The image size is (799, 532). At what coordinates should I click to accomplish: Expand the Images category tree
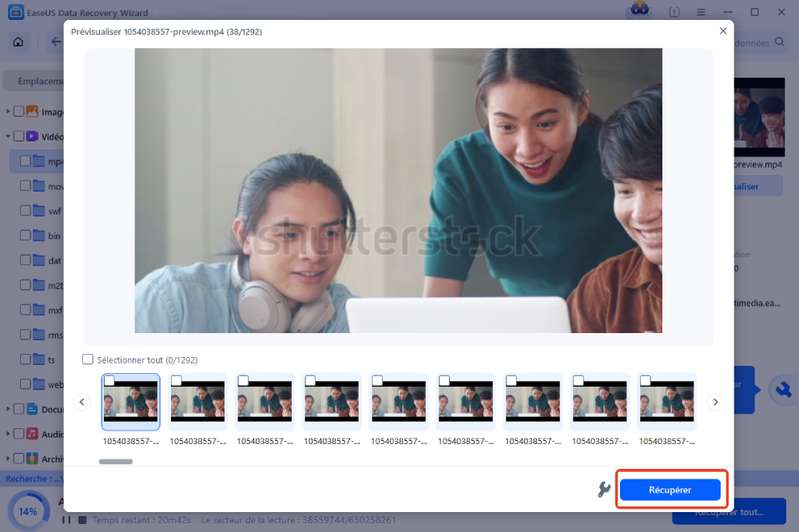pyautogui.click(x=8, y=111)
